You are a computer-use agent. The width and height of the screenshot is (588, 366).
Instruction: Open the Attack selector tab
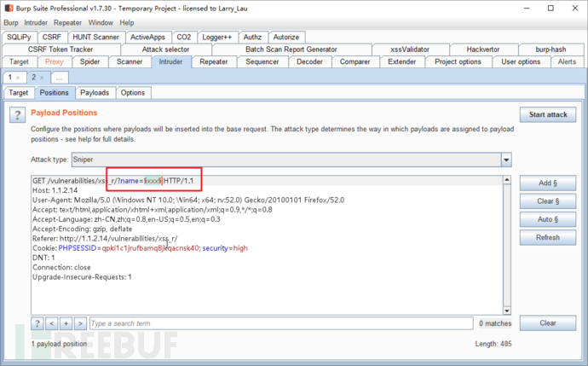click(x=166, y=49)
